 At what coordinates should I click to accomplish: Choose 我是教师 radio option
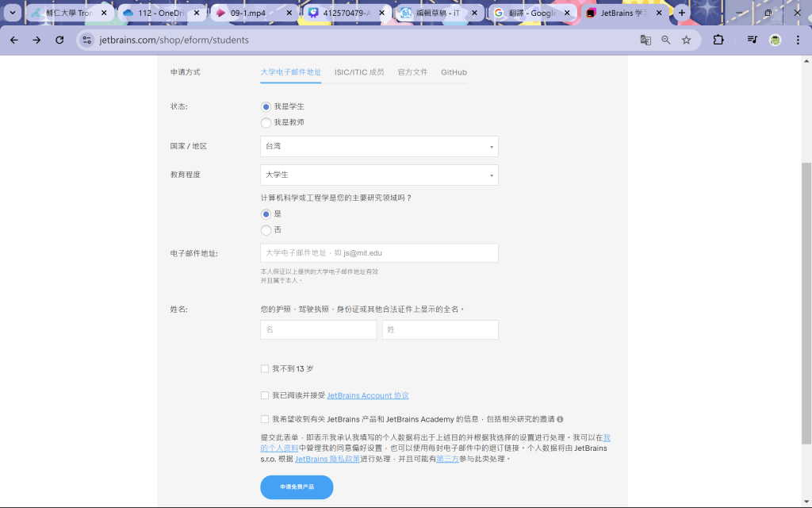click(x=266, y=122)
